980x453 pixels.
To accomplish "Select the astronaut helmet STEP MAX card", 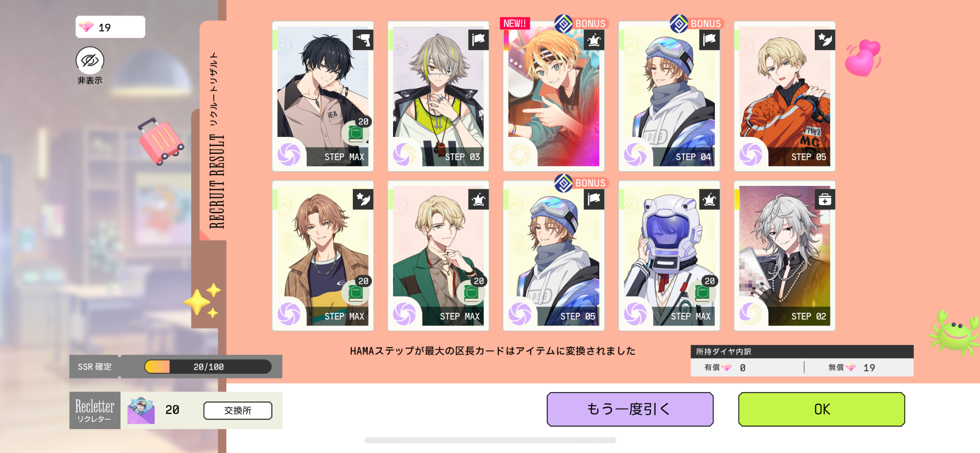I will click(x=669, y=256).
